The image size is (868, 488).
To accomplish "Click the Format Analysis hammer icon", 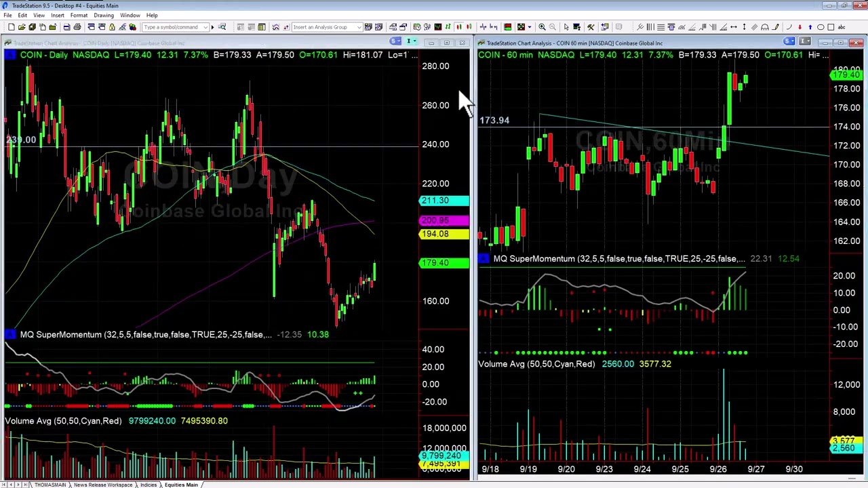I will (x=591, y=27).
